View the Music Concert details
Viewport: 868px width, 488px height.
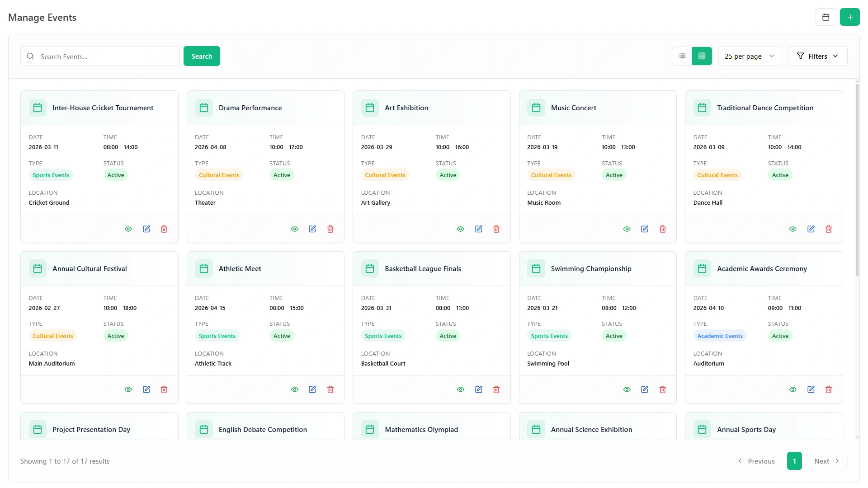[x=627, y=229]
